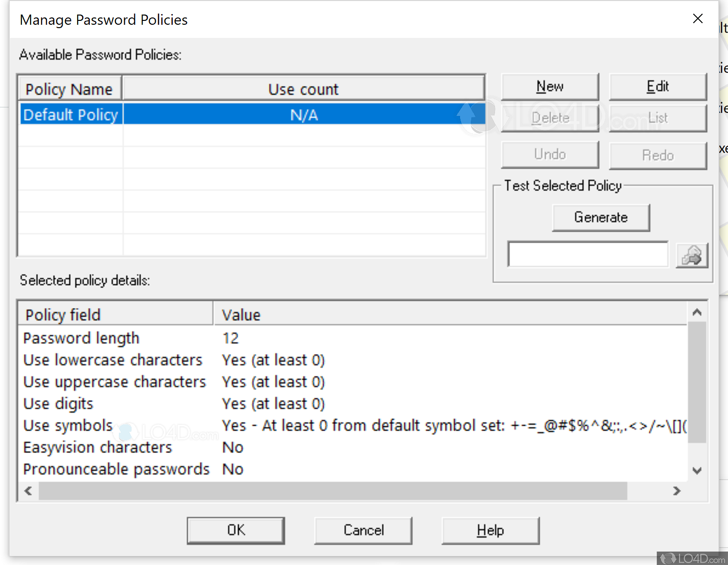Screen dimensions: 728x565
Task: Create a New password policy
Action: [x=550, y=86]
